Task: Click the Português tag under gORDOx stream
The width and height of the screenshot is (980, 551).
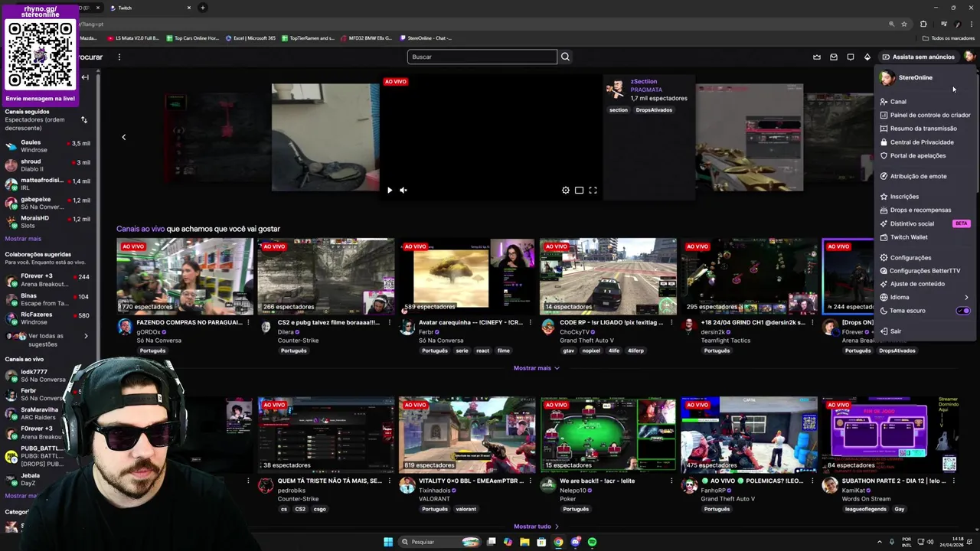Action: coord(152,350)
